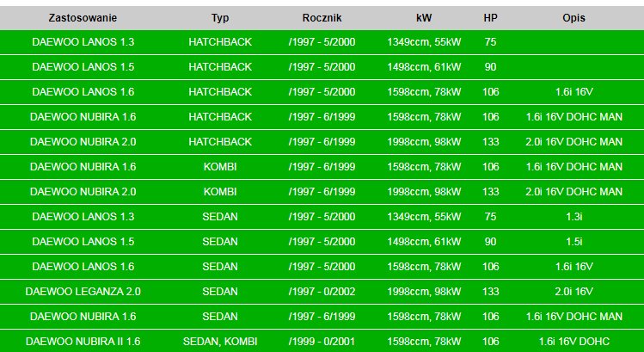Image resolution: width=644 pixels, height=352 pixels.
Task: Click HP value 133 in the Leganza row
Action: pos(490,292)
